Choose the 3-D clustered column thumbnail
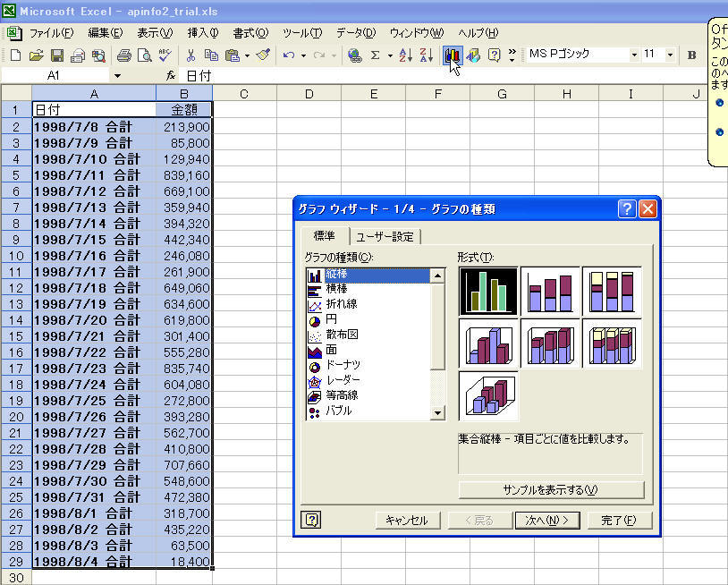 click(487, 343)
